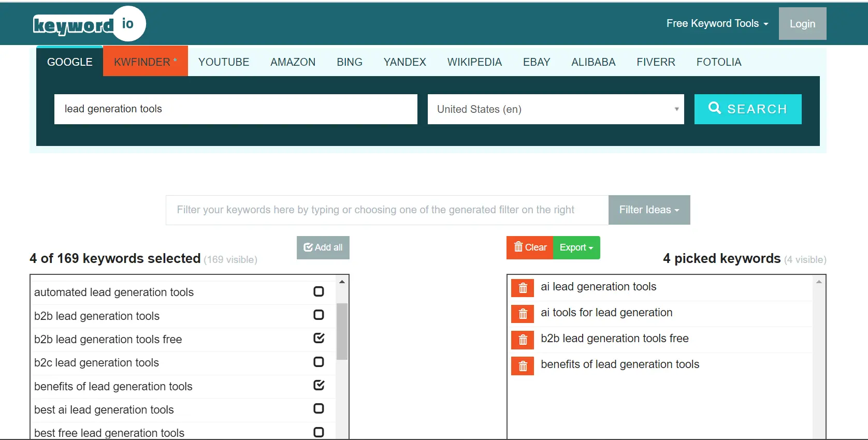Select 'b2c lead generation tools' checkbox
The height and width of the screenshot is (440, 868).
pos(319,362)
